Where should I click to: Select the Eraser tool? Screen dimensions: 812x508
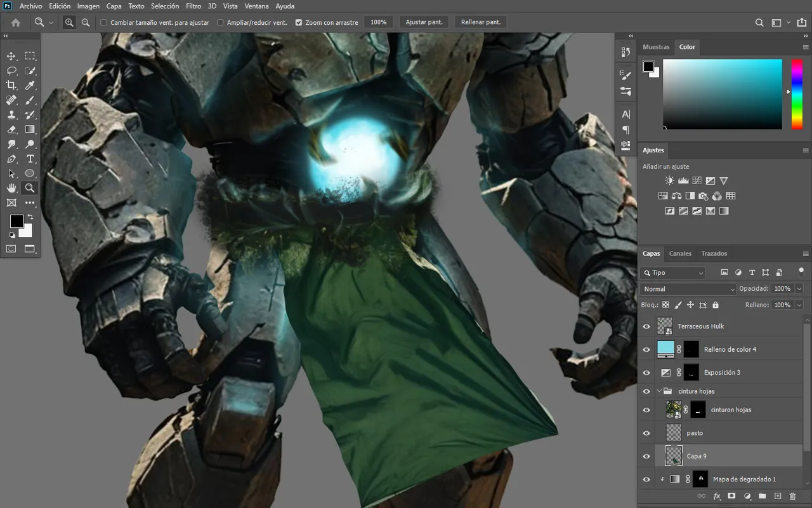pyautogui.click(x=11, y=130)
